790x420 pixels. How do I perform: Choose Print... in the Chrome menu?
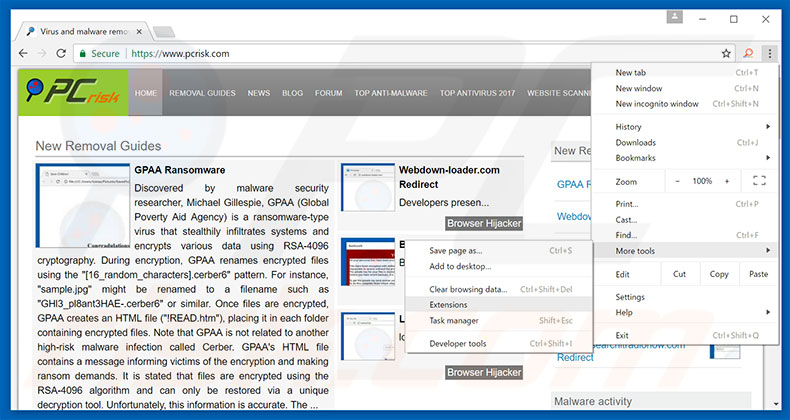686,204
